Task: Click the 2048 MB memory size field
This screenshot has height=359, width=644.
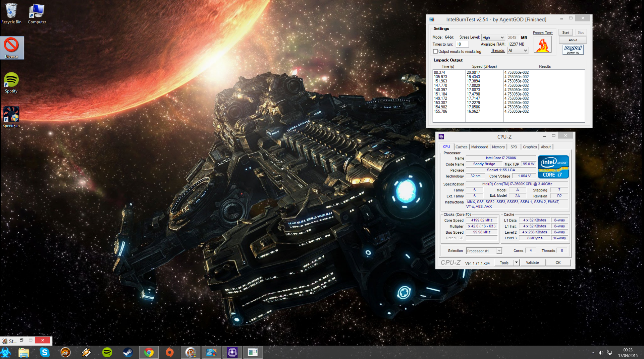Action: 513,38
